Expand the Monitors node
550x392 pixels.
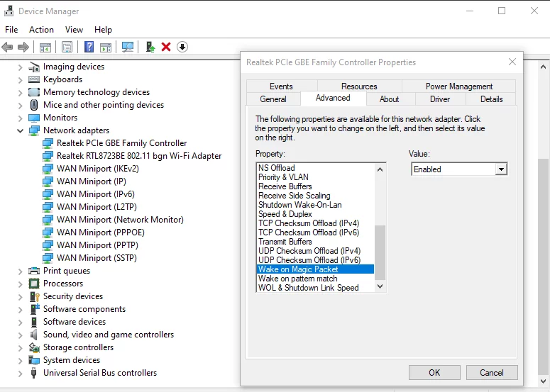click(x=21, y=118)
